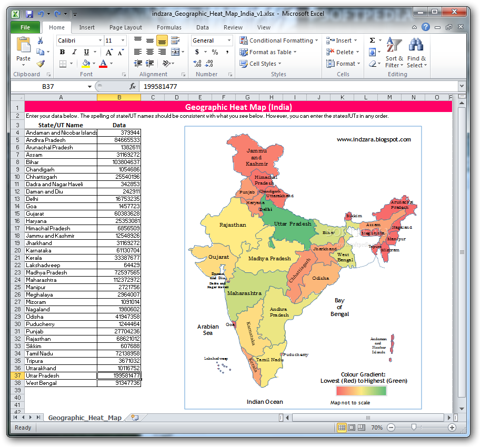The width and height of the screenshot is (481, 448).
Task: Click the Borders icon
Action: click(x=63, y=64)
